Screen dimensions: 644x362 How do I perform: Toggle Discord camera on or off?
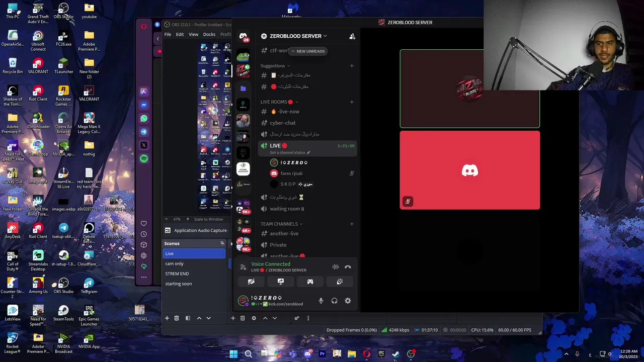(251, 282)
